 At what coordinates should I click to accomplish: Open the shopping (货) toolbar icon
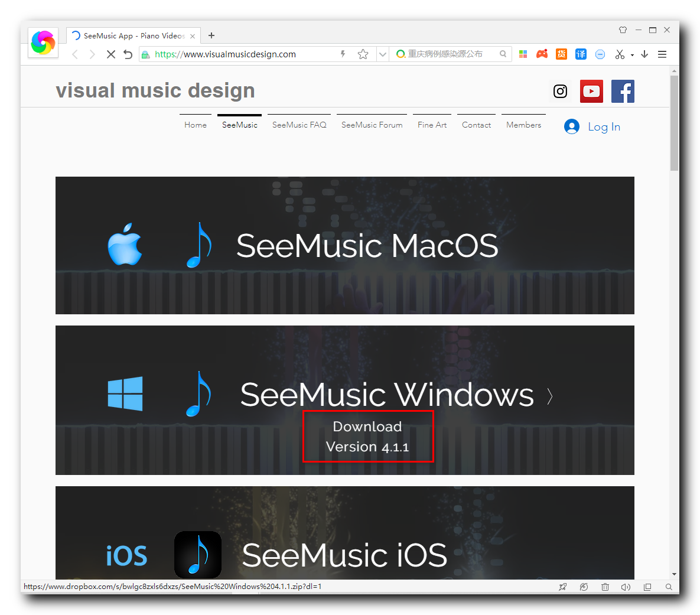click(561, 54)
